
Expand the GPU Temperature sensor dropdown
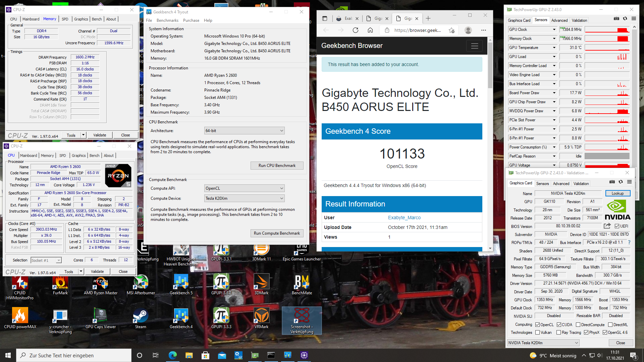click(x=554, y=48)
